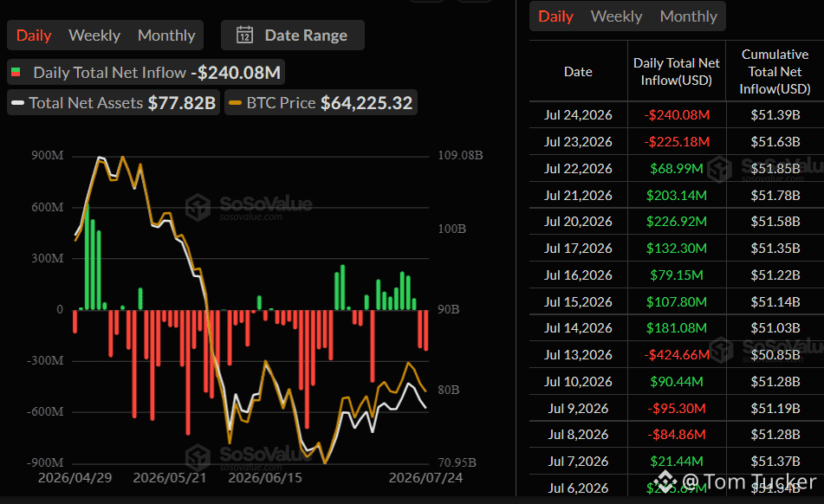824x504 pixels.
Task: Click the $21.44M inflow cell
Action: coord(677,461)
